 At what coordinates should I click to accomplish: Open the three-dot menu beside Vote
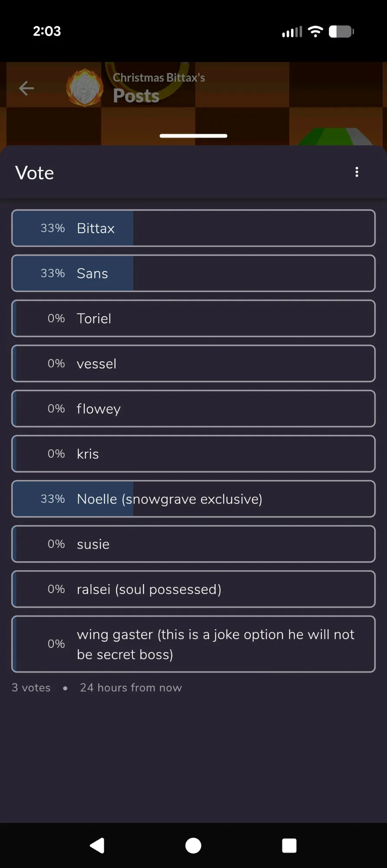357,172
